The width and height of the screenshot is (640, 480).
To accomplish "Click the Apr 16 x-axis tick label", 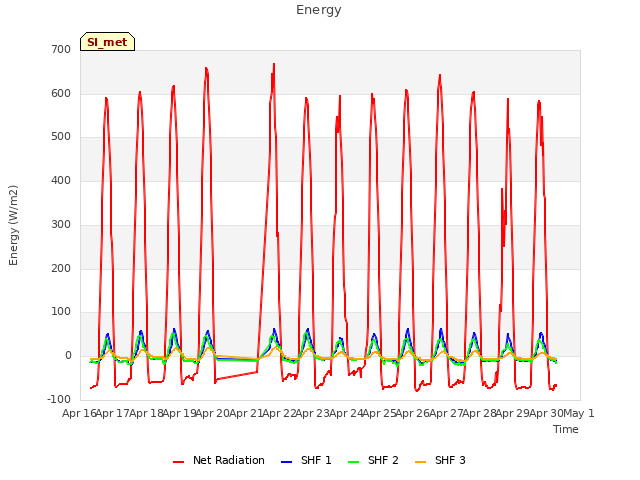I will pos(79,413).
